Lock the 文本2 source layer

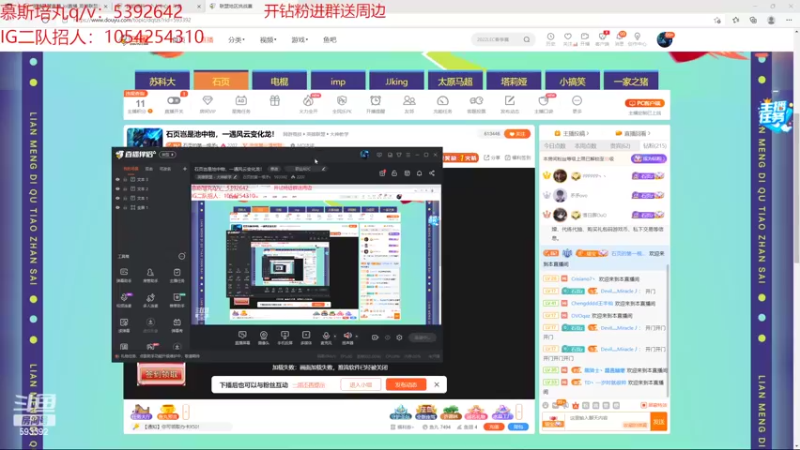coord(125,189)
